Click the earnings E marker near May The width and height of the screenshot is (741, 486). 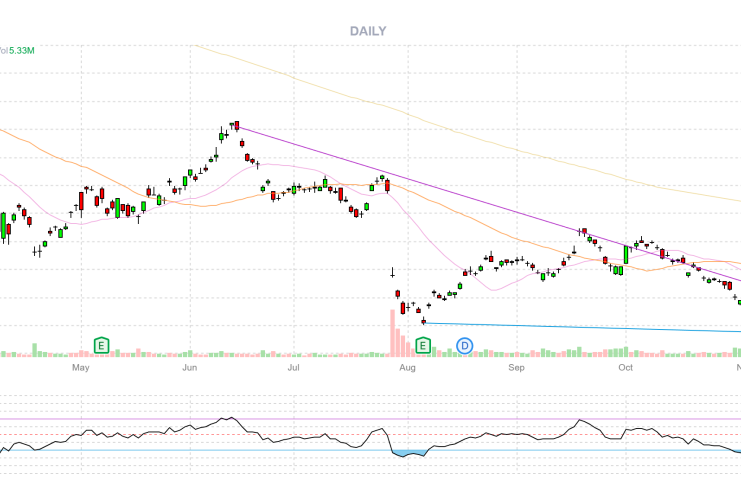click(x=101, y=345)
